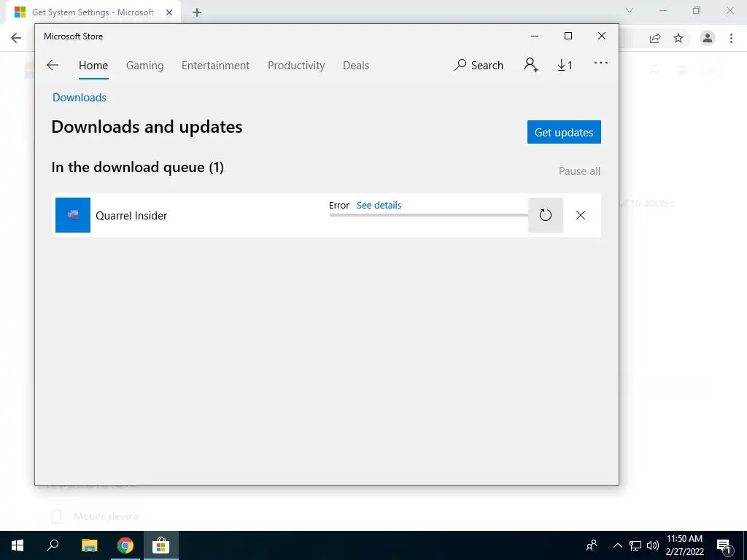Click Pause all for the queue

click(579, 171)
